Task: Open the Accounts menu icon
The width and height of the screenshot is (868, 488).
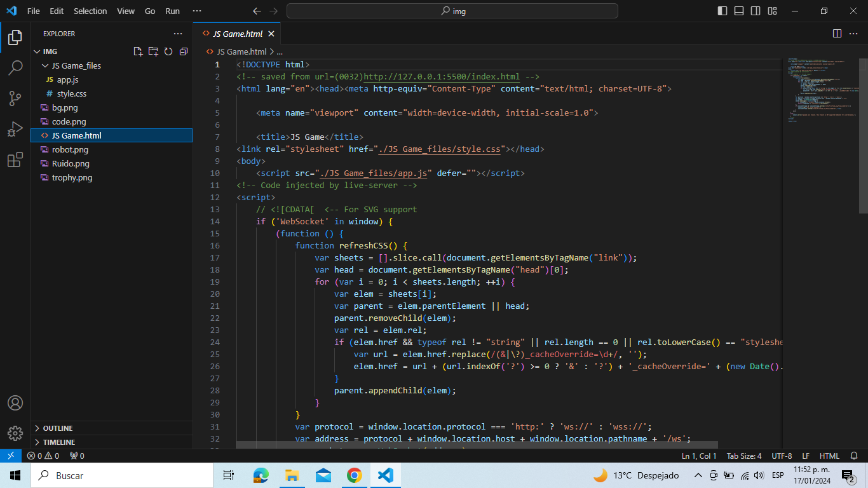Action: click(x=15, y=403)
